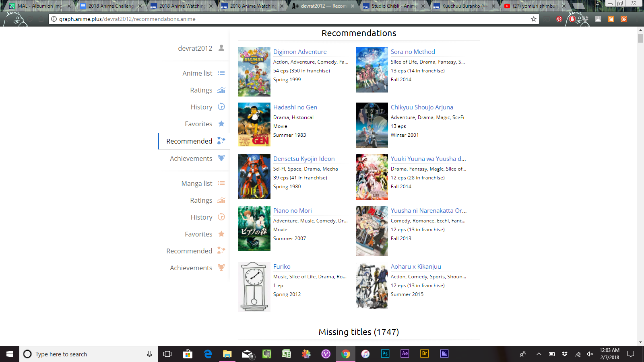Bookmark this page with the star icon
The height and width of the screenshot is (362, 644).
534,19
